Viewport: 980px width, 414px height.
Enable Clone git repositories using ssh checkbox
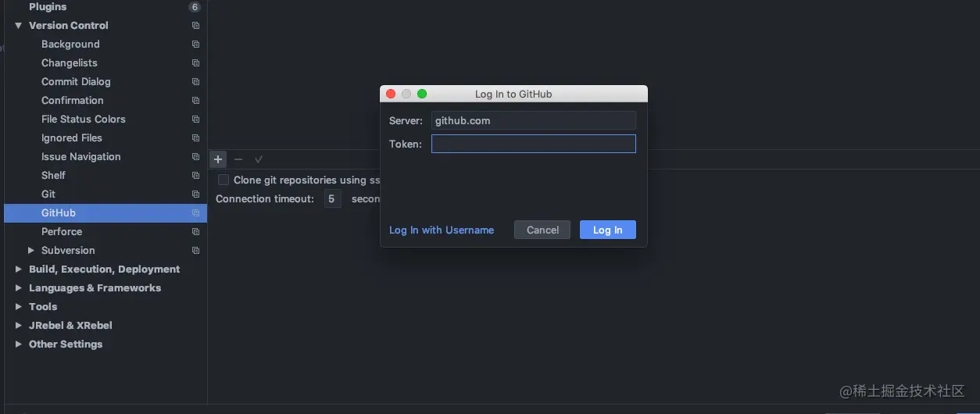(224, 180)
